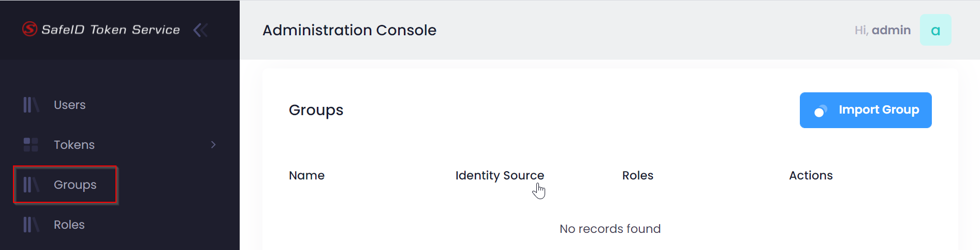Collapse the sidebar with double-chevron icon
980x250 pixels.
pos(200,30)
